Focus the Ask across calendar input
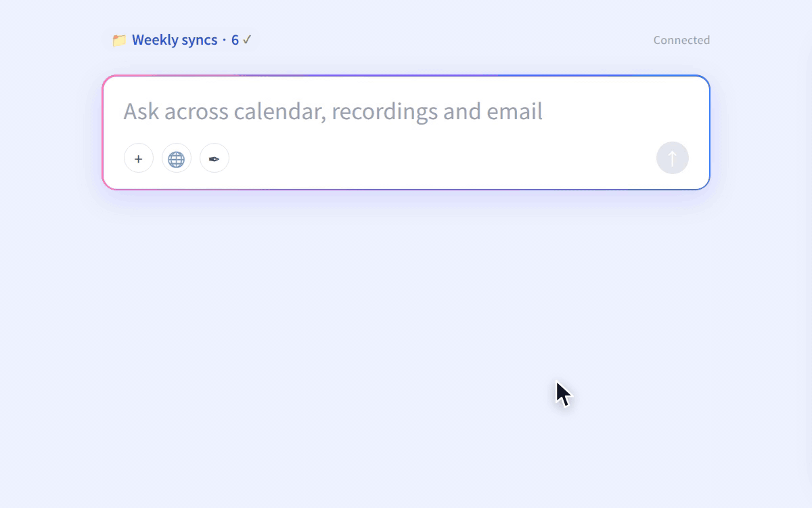Image resolution: width=812 pixels, height=508 pixels. (x=406, y=111)
